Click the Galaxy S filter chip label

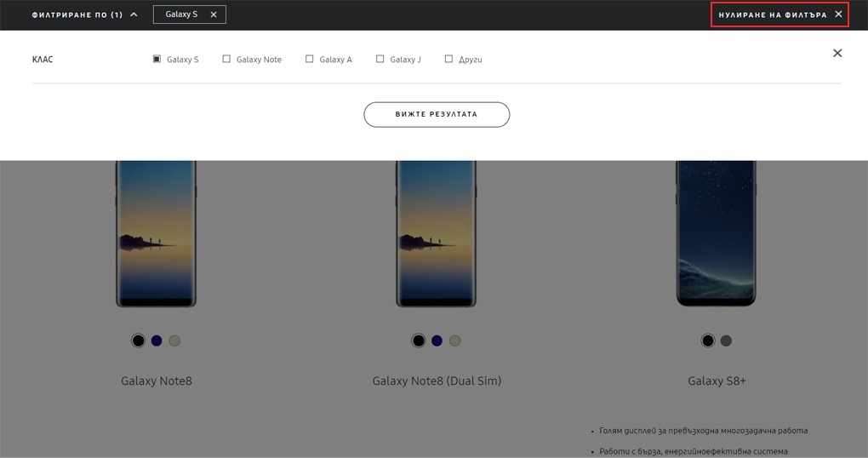click(181, 14)
